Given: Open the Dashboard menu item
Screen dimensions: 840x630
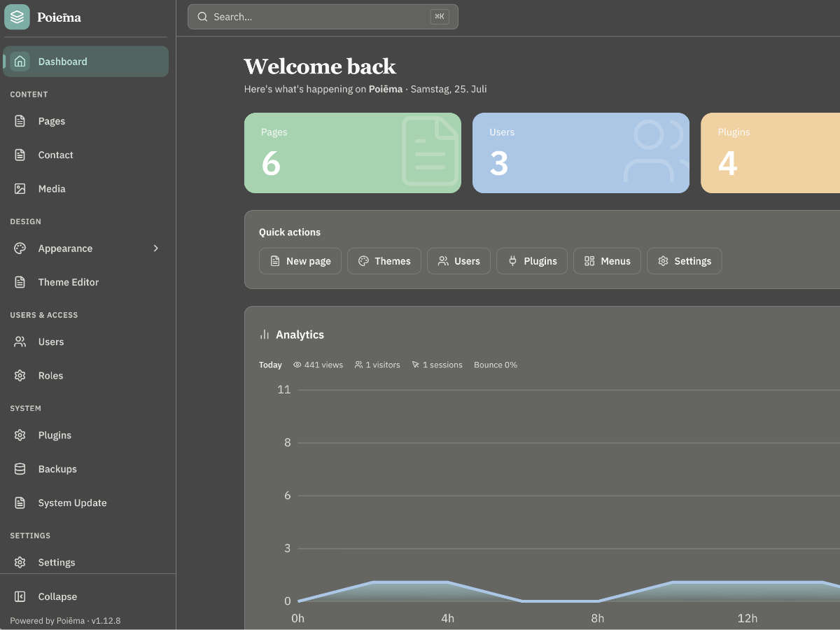Looking at the screenshot, I should 85,62.
